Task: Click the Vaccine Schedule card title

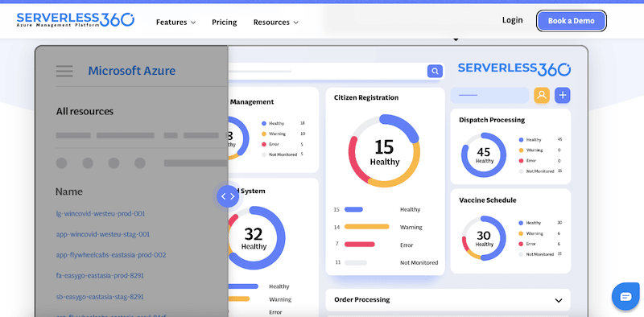Action: click(488, 200)
